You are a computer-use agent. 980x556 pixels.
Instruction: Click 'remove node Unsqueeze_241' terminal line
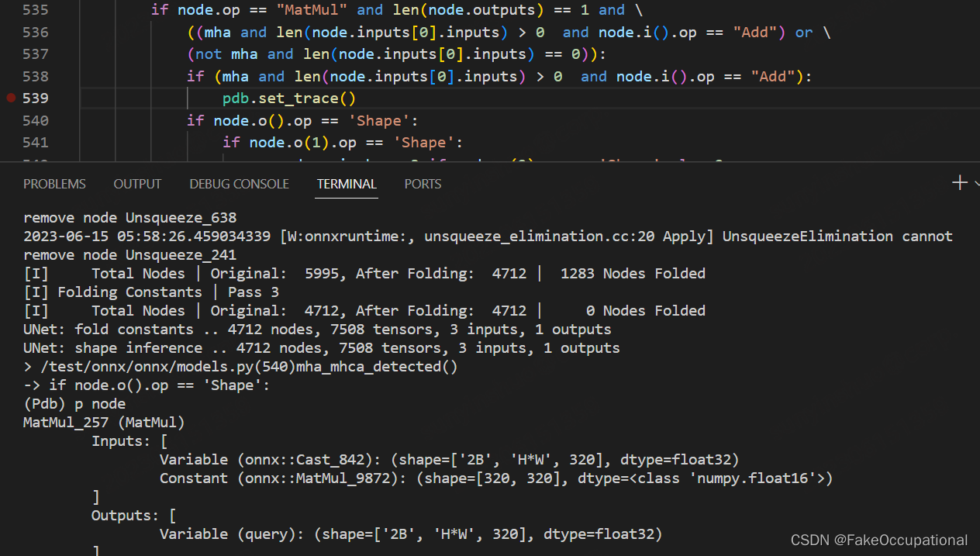click(130, 255)
